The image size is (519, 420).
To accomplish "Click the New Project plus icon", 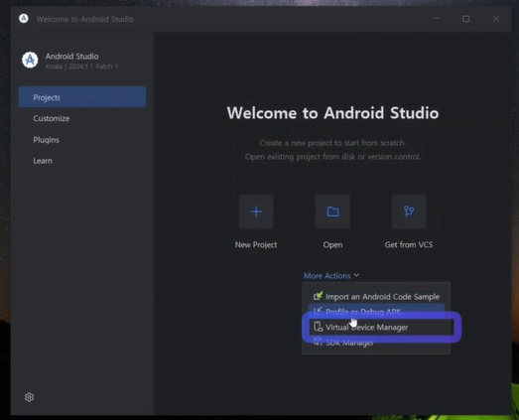I will pos(256,211).
